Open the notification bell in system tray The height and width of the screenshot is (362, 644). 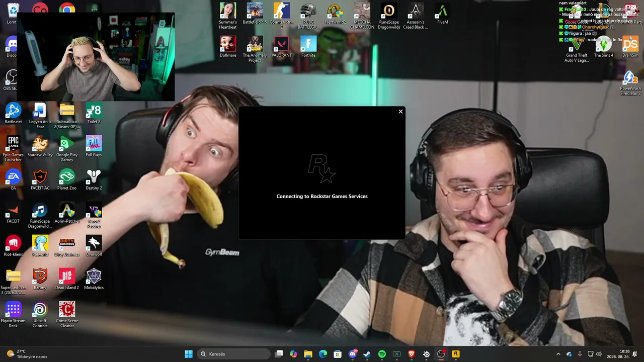(x=635, y=354)
